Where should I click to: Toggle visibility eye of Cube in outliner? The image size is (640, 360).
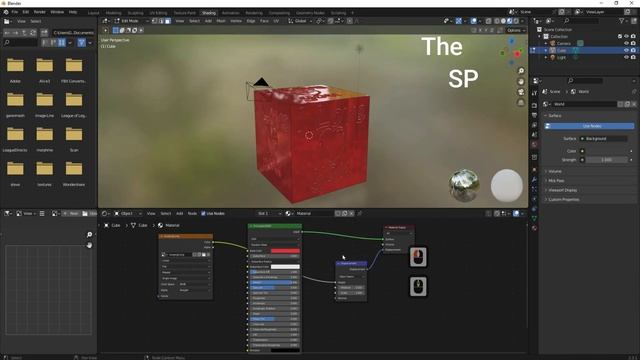coord(626,50)
